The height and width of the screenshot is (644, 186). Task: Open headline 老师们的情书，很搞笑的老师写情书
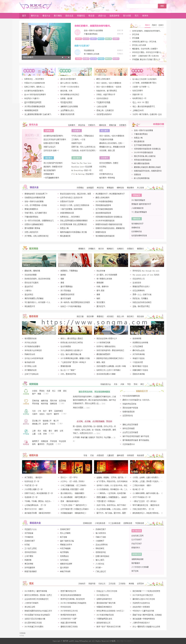tap(93, 26)
